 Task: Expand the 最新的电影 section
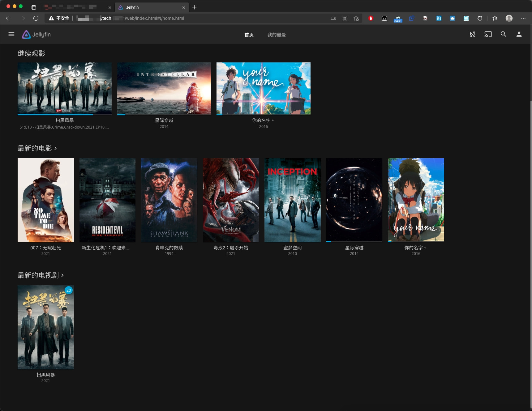37,148
